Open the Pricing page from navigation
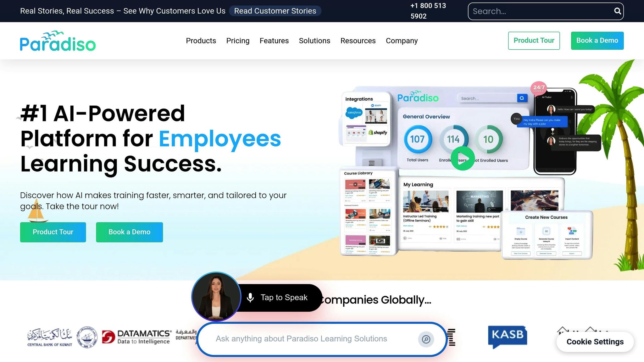The width and height of the screenshot is (644, 362). [x=238, y=41]
